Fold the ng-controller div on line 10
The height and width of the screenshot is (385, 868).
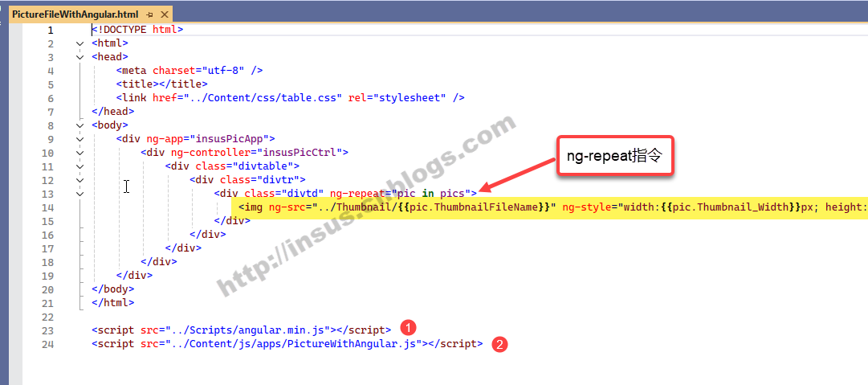pyautogui.click(x=80, y=153)
